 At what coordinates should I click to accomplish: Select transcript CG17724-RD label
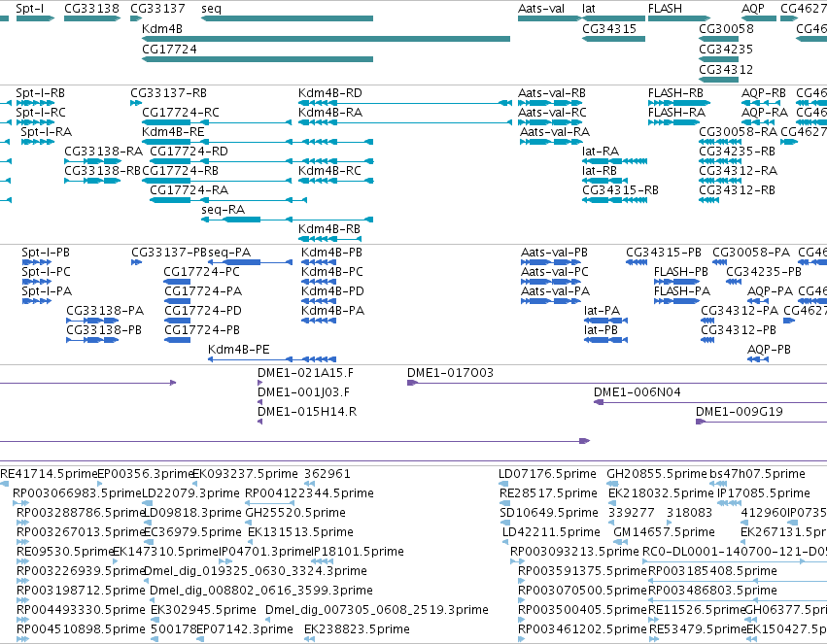189,152
